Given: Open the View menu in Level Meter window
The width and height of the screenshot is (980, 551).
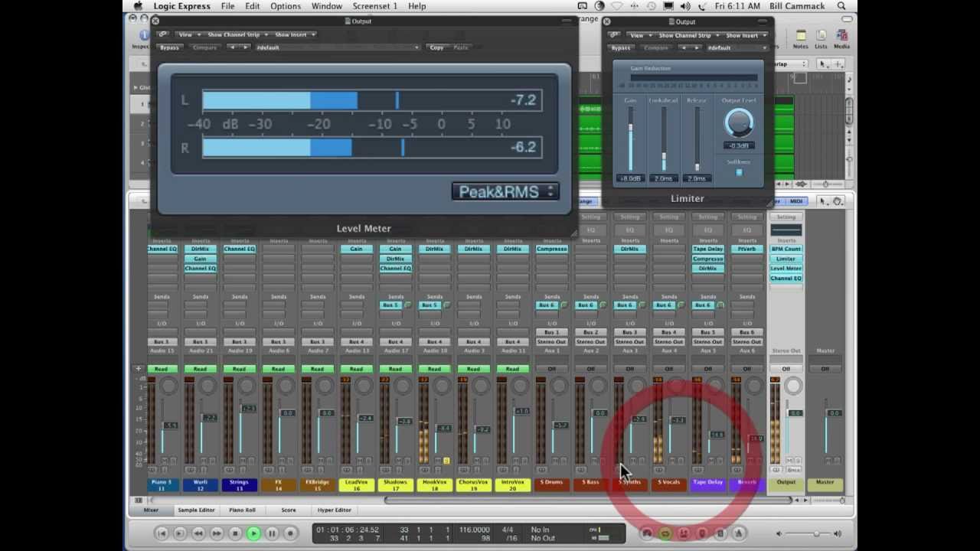Looking at the screenshot, I should click(188, 34).
